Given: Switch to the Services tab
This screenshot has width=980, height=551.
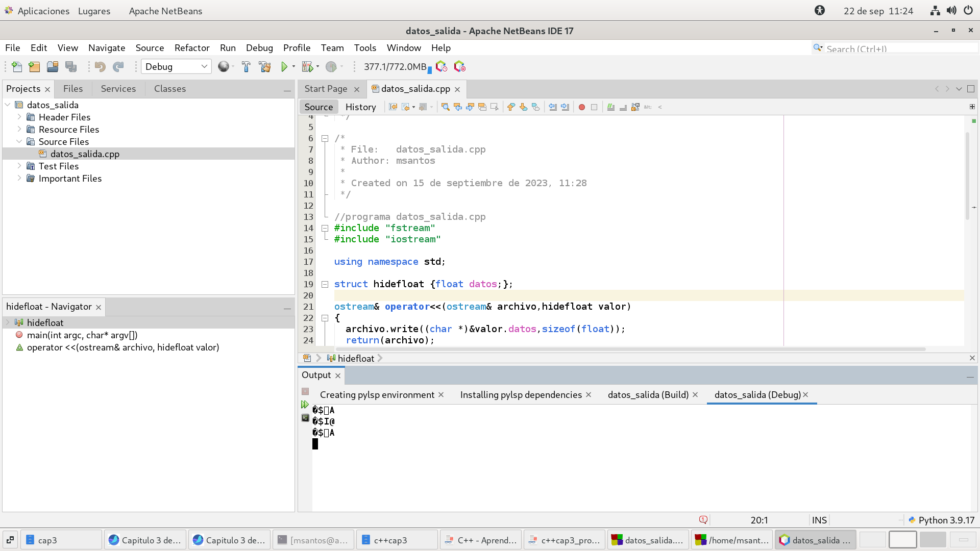Looking at the screenshot, I should 118,89.
